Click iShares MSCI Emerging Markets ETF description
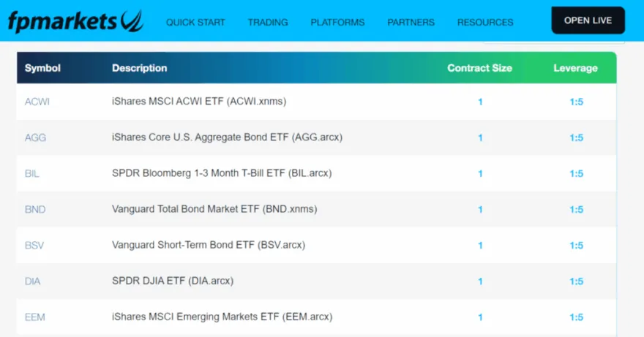644x337 pixels. 222,317
